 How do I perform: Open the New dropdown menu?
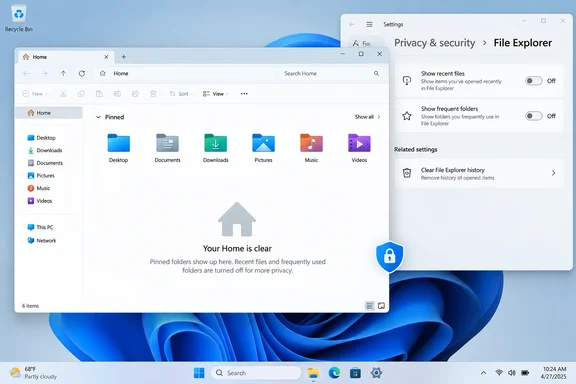coord(35,94)
